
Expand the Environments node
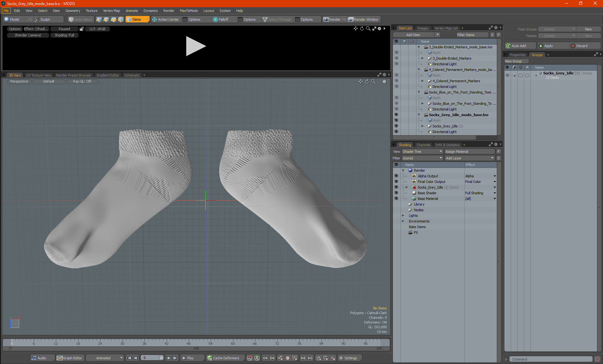pyautogui.click(x=403, y=221)
